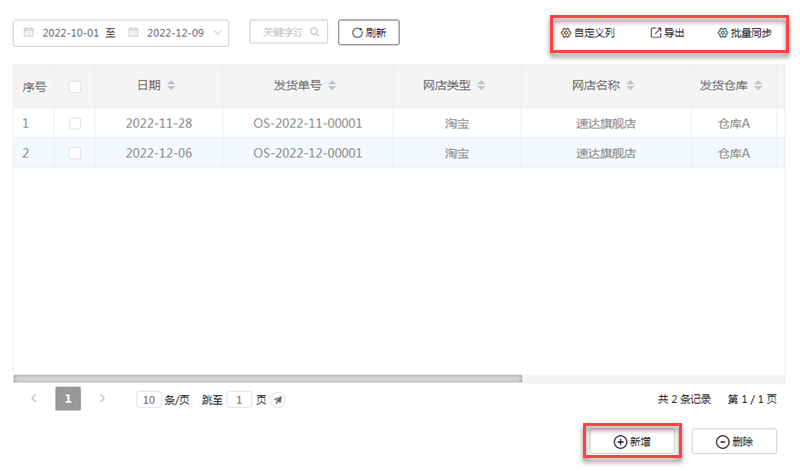Viewport: 800px width, 471px height.
Task: Click the 删除 delete button
Action: pos(734,442)
